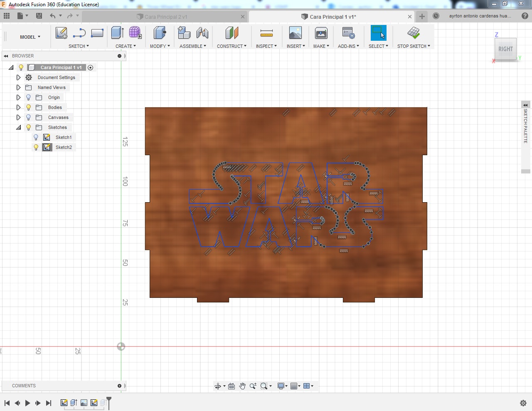Open the Grid and Snaps settings dropdown
This screenshot has width=532, height=411.
point(296,386)
